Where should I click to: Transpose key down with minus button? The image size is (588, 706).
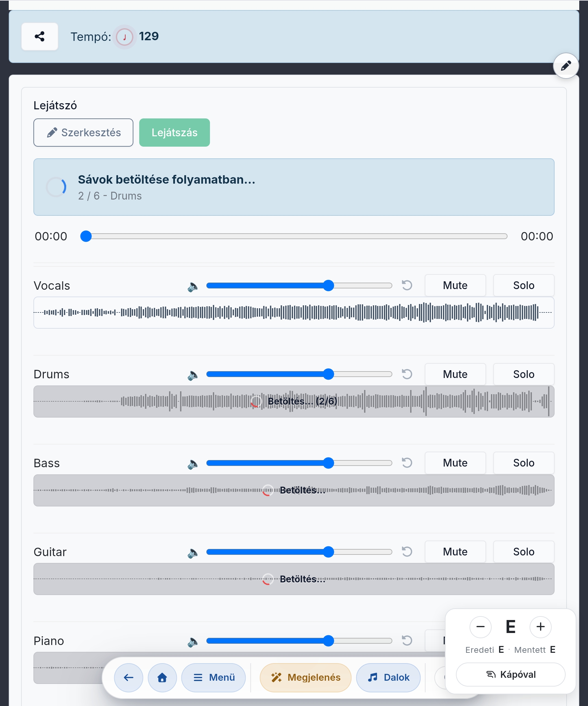click(x=480, y=627)
